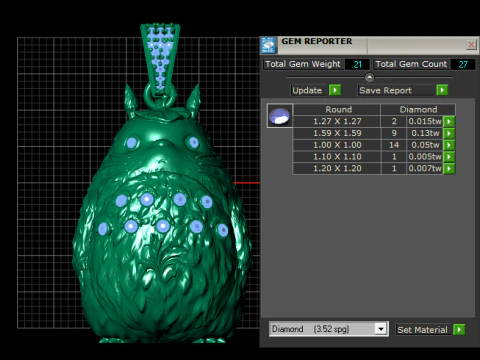Image resolution: width=480 pixels, height=360 pixels.
Task: Click the Set Material label button
Action: (x=422, y=330)
